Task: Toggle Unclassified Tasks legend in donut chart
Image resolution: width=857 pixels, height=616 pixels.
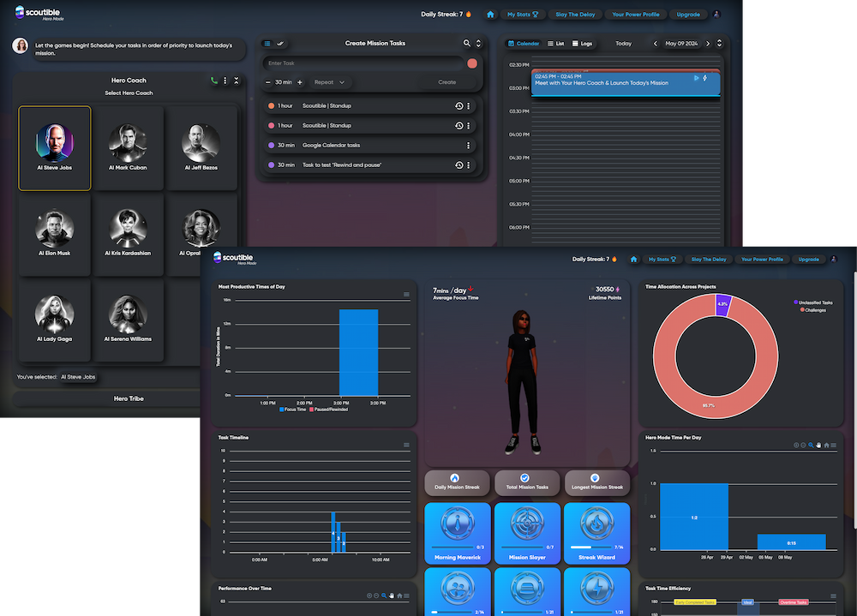Action: [813, 302]
